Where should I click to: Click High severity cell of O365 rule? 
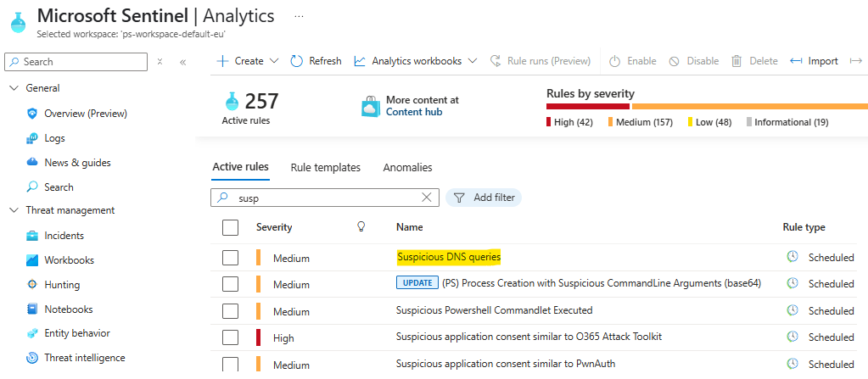pyautogui.click(x=283, y=337)
